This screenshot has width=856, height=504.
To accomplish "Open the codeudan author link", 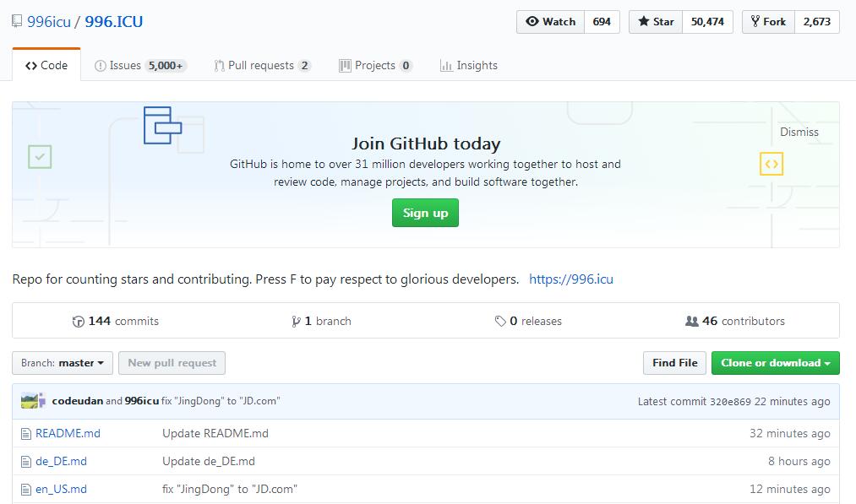I will [x=78, y=401].
